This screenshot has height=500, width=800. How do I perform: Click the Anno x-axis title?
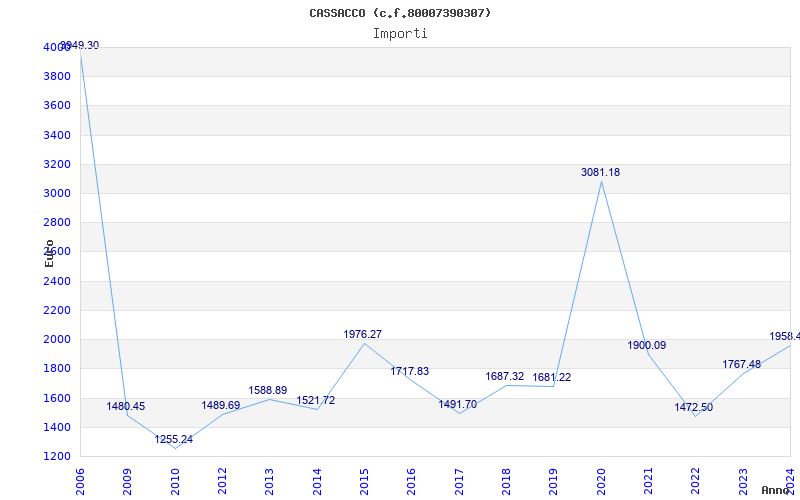click(775, 490)
